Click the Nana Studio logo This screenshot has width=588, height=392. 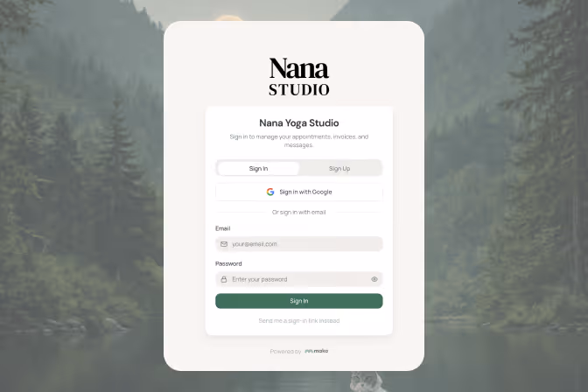[x=299, y=76]
